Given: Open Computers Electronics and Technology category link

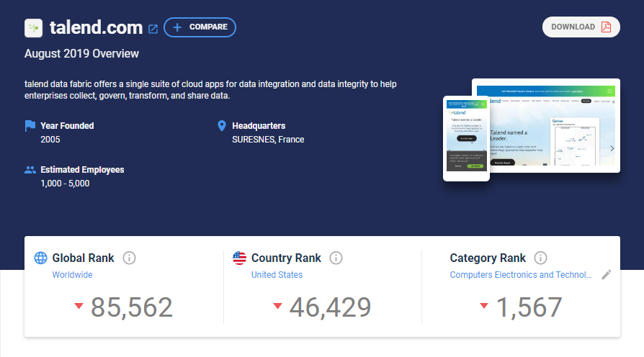Looking at the screenshot, I should (520, 274).
